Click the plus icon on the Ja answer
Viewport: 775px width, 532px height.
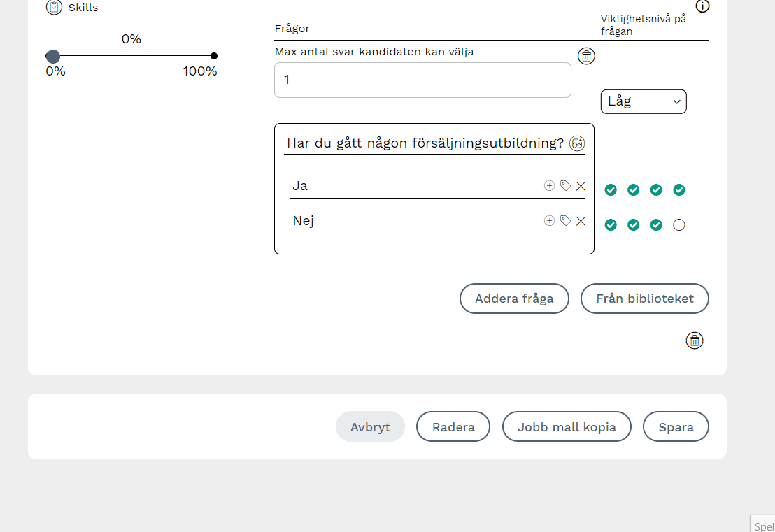coord(549,186)
